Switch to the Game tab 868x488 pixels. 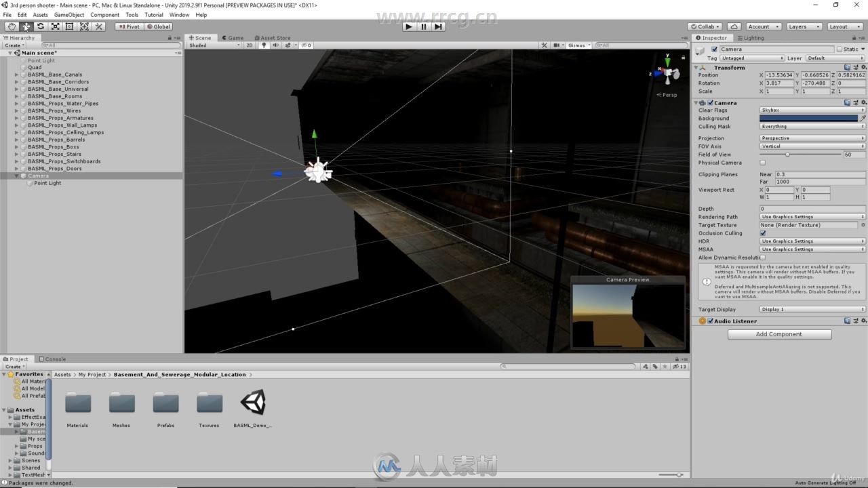point(233,38)
